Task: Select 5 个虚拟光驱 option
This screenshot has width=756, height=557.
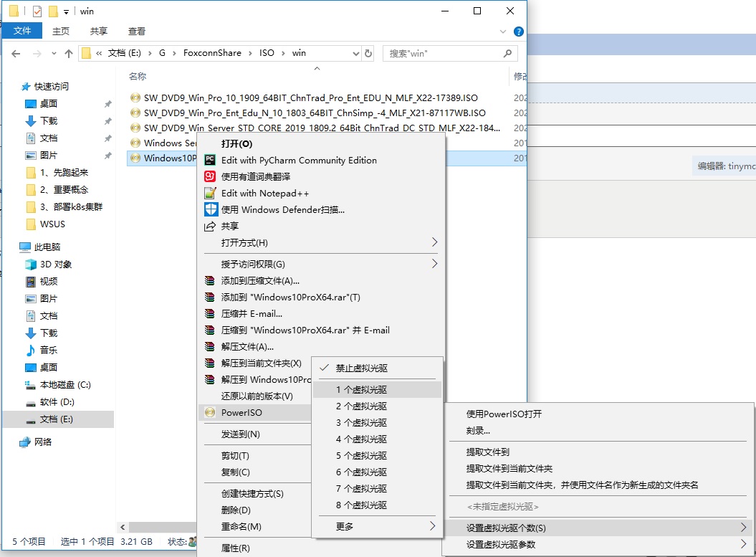Action: (376, 455)
